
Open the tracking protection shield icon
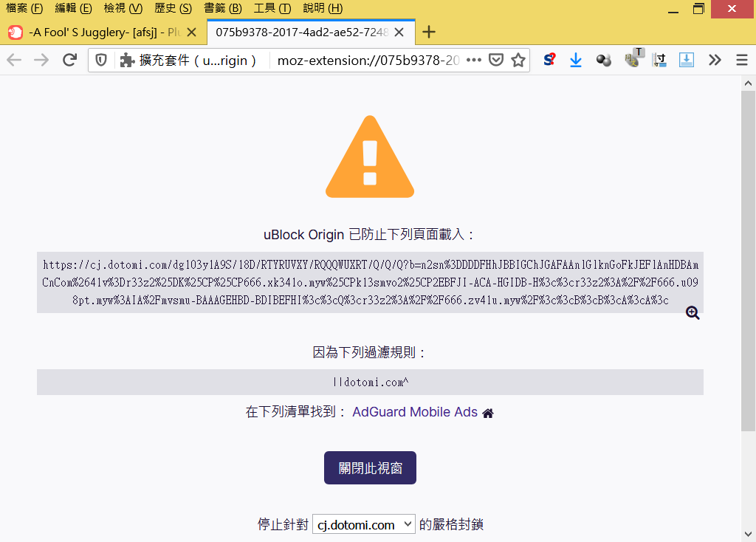tap(100, 61)
